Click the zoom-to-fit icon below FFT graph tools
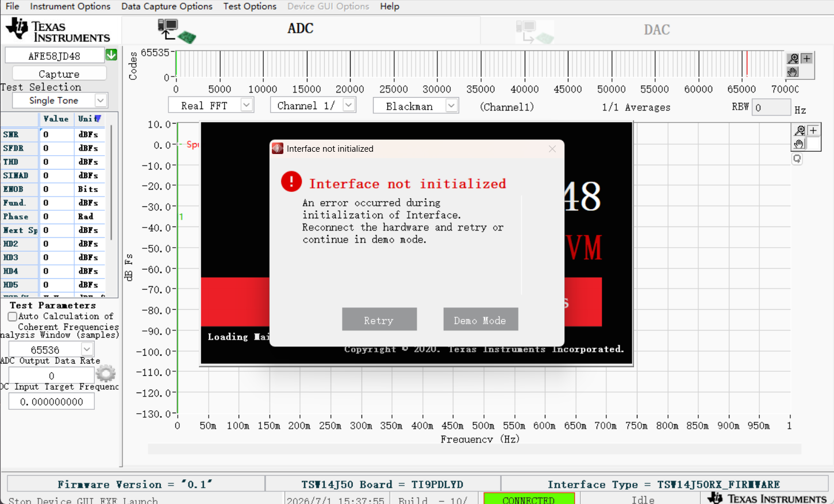 click(x=797, y=159)
